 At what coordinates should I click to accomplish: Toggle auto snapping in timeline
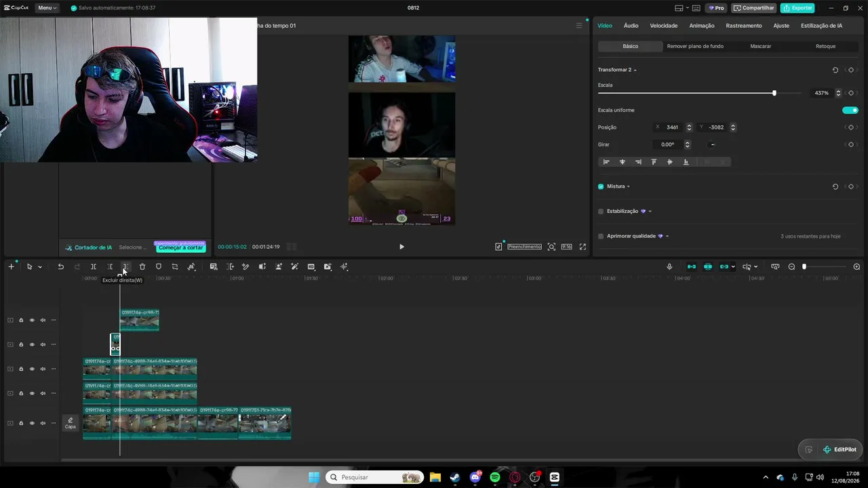click(708, 267)
